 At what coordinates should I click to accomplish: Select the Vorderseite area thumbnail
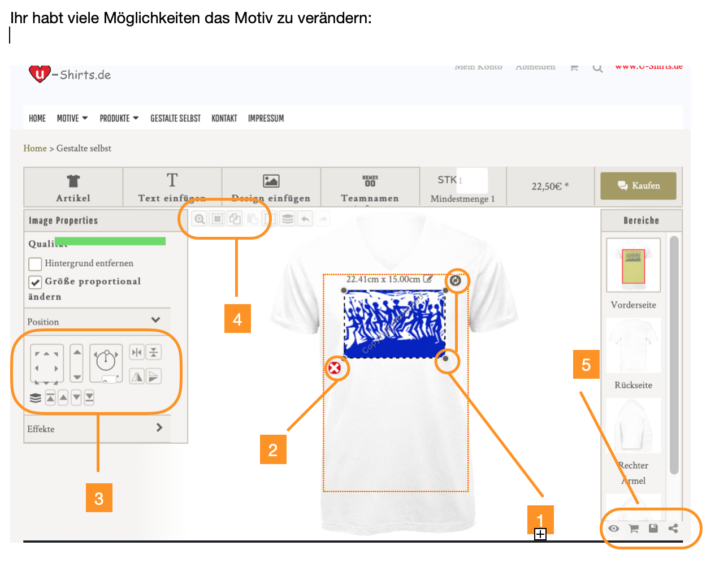pyautogui.click(x=633, y=265)
